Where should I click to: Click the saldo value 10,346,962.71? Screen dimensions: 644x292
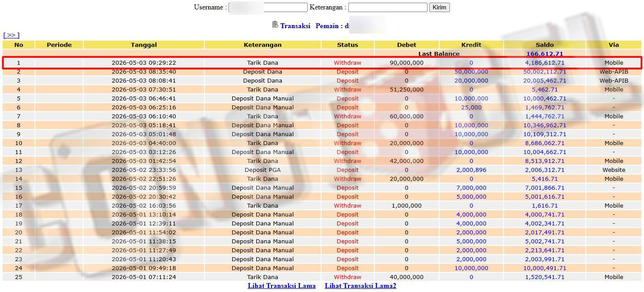(x=545, y=125)
